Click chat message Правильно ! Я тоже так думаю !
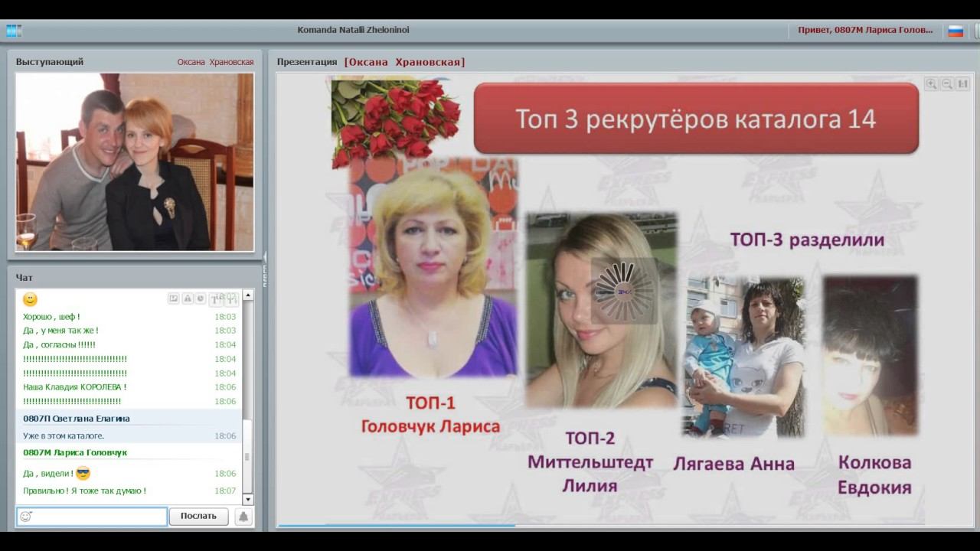The image size is (980, 551). click(84, 491)
